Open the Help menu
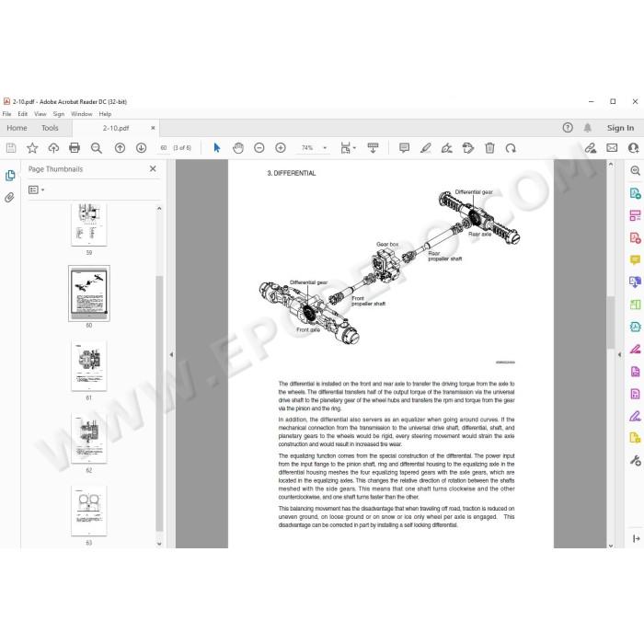The height and width of the screenshot is (644, 644). 105,114
